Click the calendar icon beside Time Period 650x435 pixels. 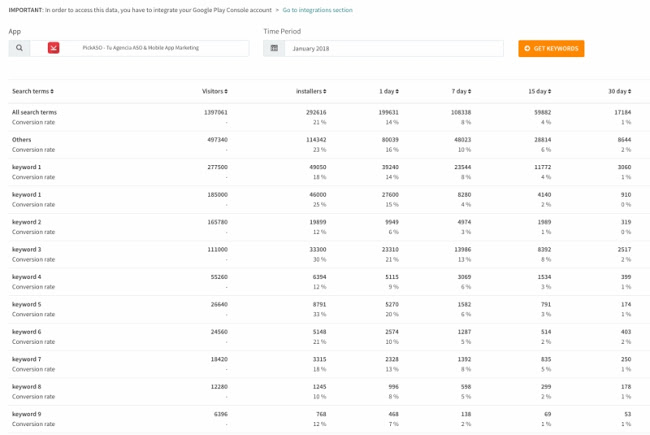(x=274, y=48)
